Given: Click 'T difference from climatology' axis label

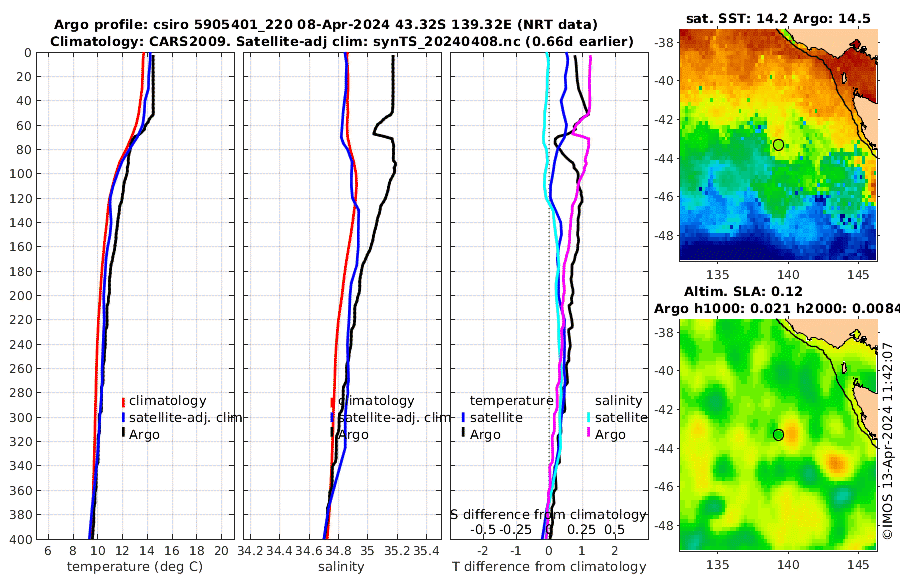Looking at the screenshot, I should [x=549, y=567].
